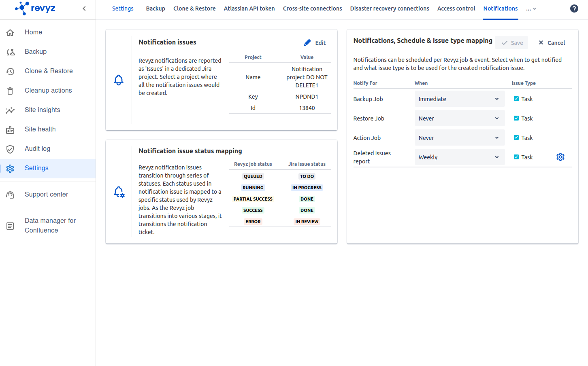Toggle Task checkbox for Restore Job
This screenshot has width=588, height=366.
[x=516, y=118]
